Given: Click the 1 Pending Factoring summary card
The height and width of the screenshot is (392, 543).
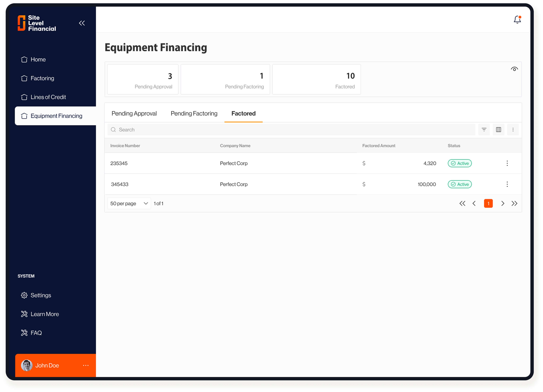Looking at the screenshot, I should (x=225, y=79).
